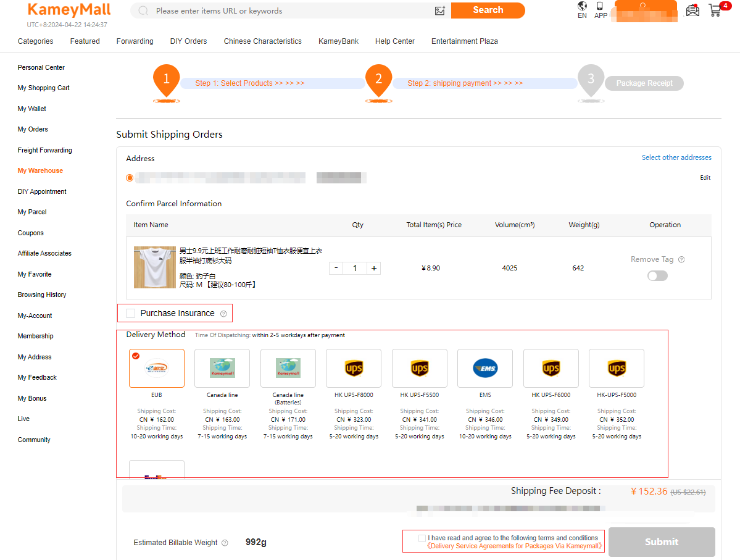This screenshot has height=560, width=740.
Task: Open image search camera icon
Action: point(440,11)
